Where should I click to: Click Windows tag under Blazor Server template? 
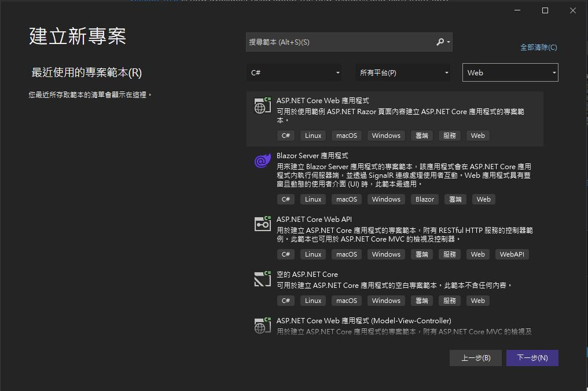[386, 199]
